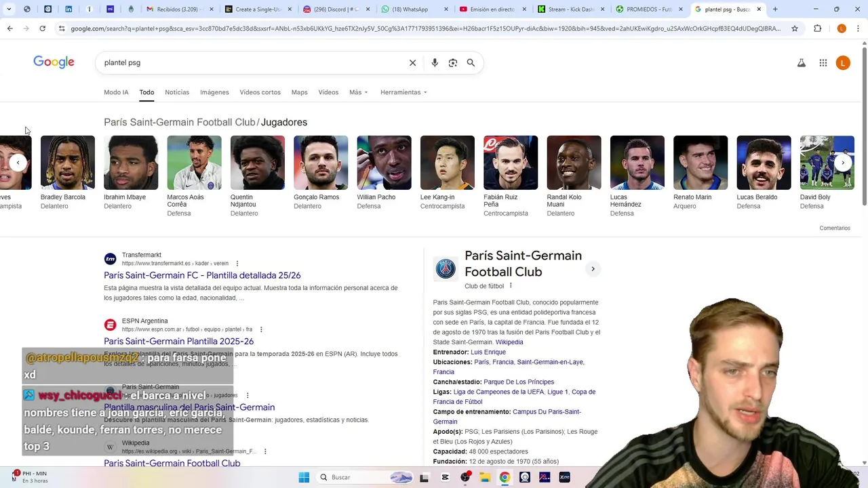Expand the PSG knowledge panel arrow
This screenshot has width=868, height=488.
click(x=593, y=269)
